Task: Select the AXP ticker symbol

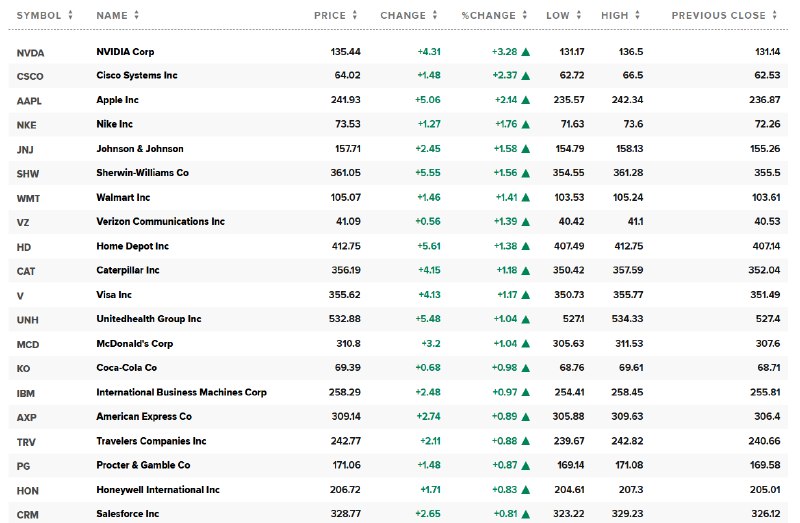Action: click(x=27, y=417)
